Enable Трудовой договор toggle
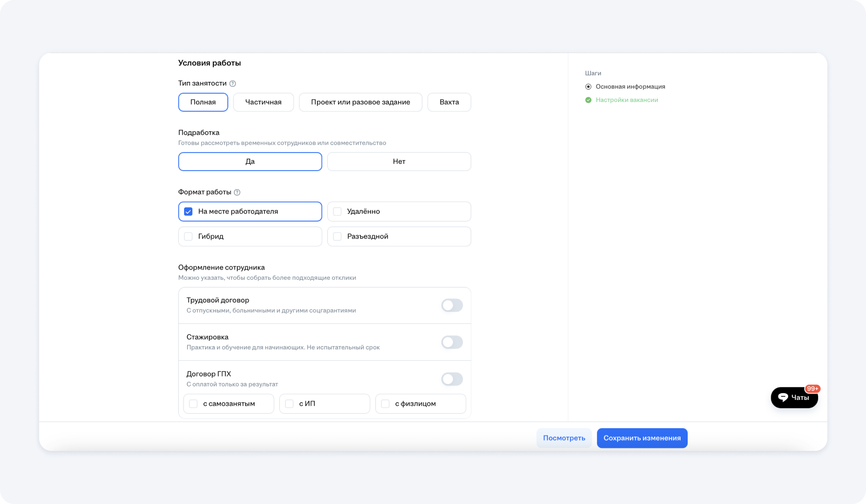This screenshot has height=504, width=866. pyautogui.click(x=452, y=306)
